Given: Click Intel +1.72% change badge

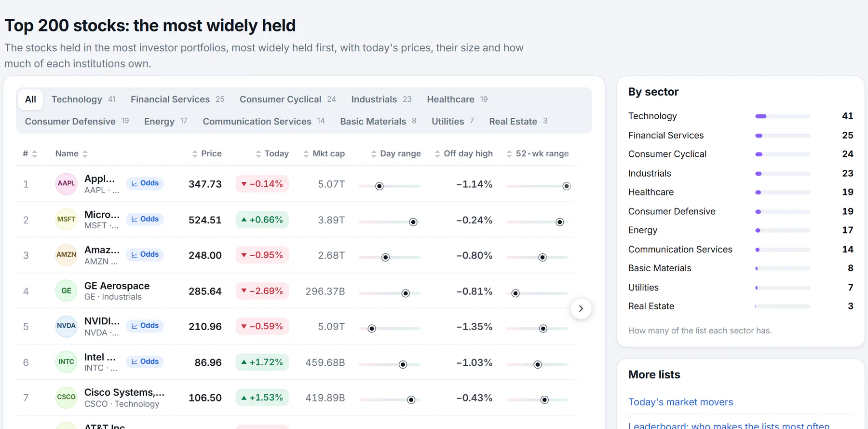Looking at the screenshot, I should pos(262,362).
